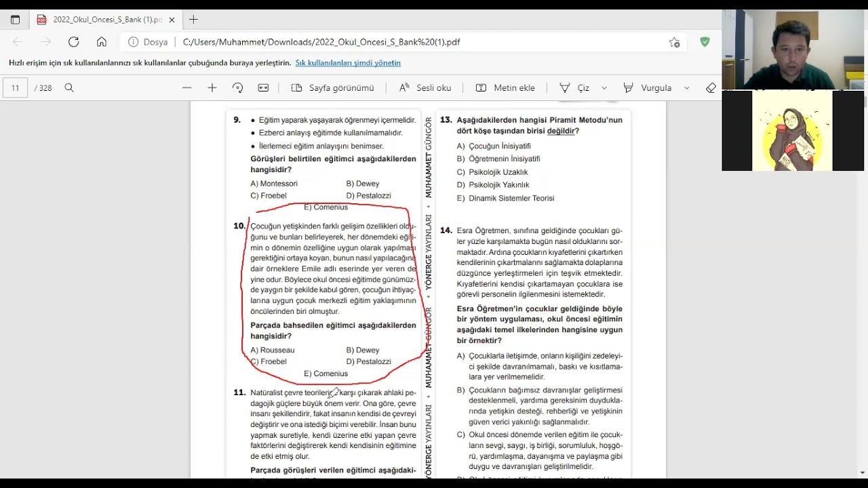Click the total page count '/ 328'
868x488 pixels.
click(43, 88)
